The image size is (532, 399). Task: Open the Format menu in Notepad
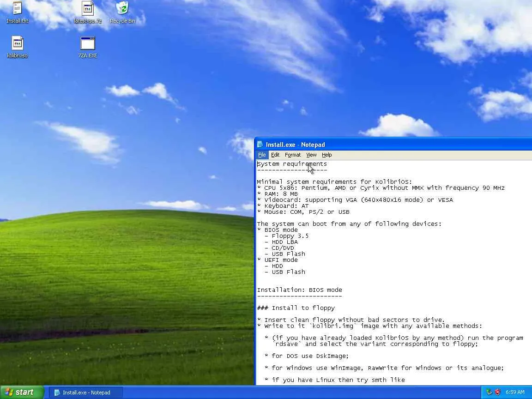point(293,155)
